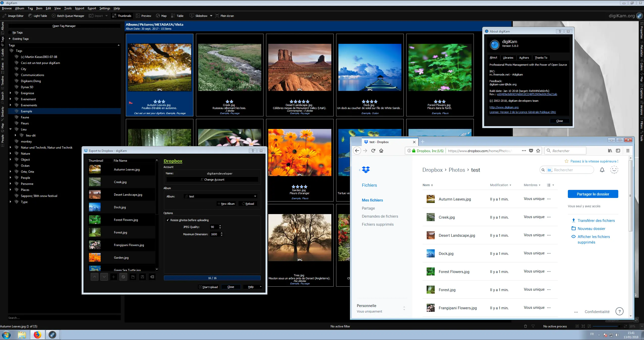Open the Batch Queue Manager
This screenshot has height=340, width=644.
point(68,16)
